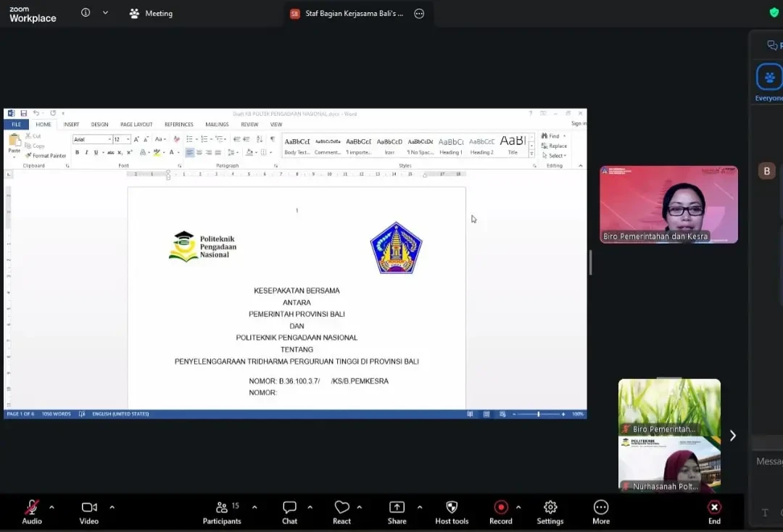Switch to the INSERT ribbon tab

pyautogui.click(x=71, y=124)
